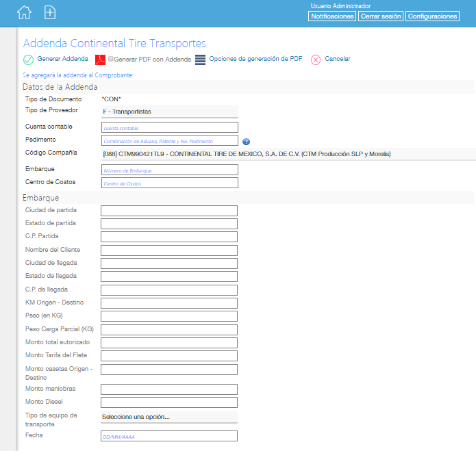Screen dimensions: 476x451
Task: Click the Cerrar sesión button
Action: (381, 16)
